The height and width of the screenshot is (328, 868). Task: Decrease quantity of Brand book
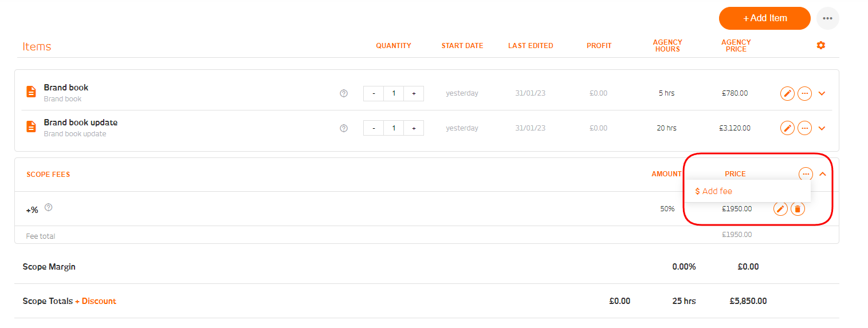pos(374,93)
